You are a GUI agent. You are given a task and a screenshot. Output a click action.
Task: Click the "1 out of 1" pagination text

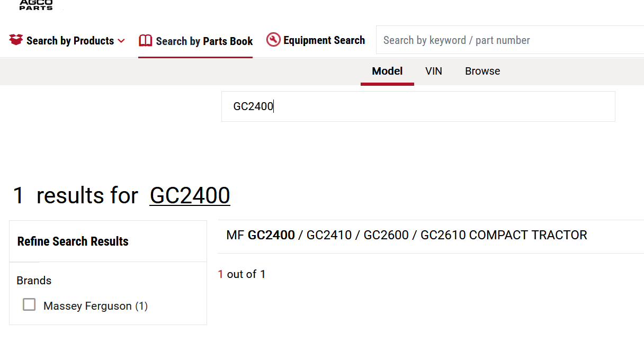(241, 274)
